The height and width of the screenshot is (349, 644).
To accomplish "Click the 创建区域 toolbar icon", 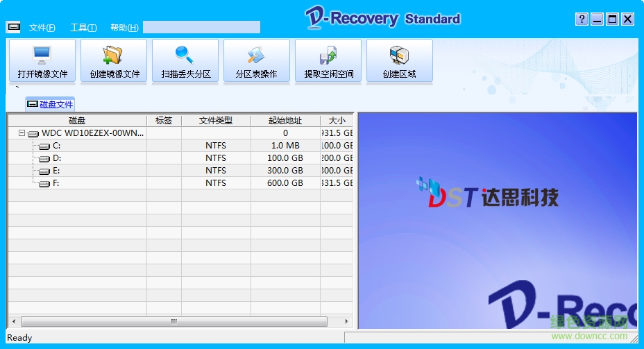I will (x=400, y=61).
